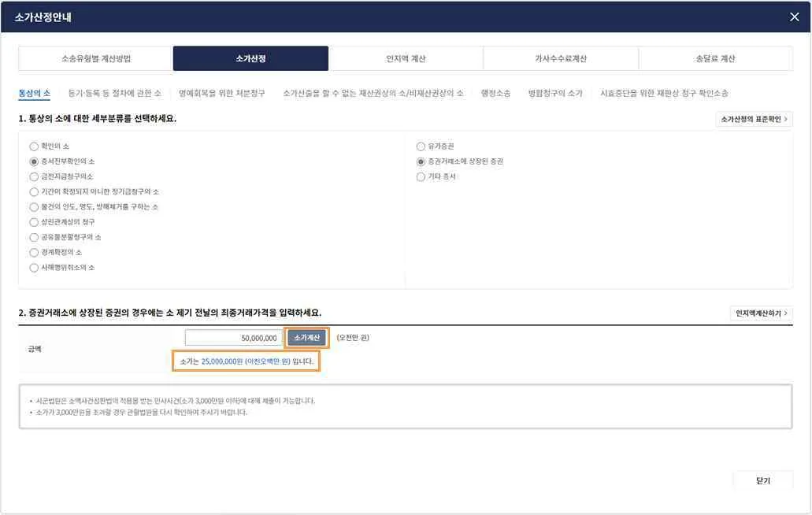The width and height of the screenshot is (812, 515).
Task: Switch to the 인지액 계산 tab
Action: pyautogui.click(x=406, y=58)
